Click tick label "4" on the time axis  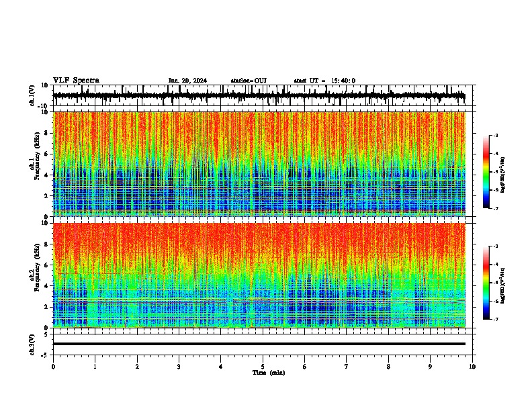221,367
